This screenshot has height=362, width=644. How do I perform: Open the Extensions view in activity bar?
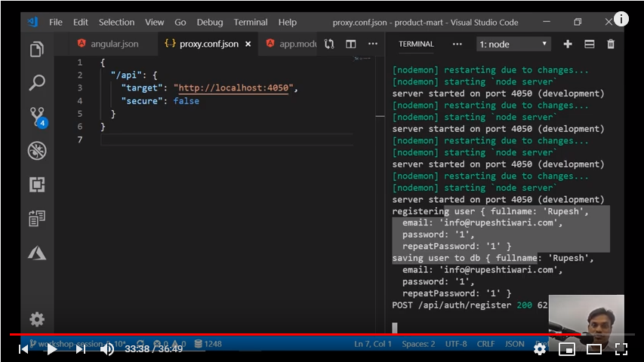pyautogui.click(x=36, y=185)
